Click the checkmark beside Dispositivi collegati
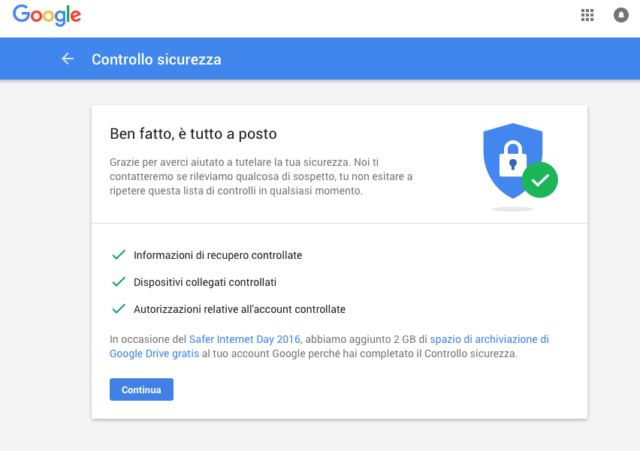Image resolution: width=640 pixels, height=451 pixels. pos(119,282)
